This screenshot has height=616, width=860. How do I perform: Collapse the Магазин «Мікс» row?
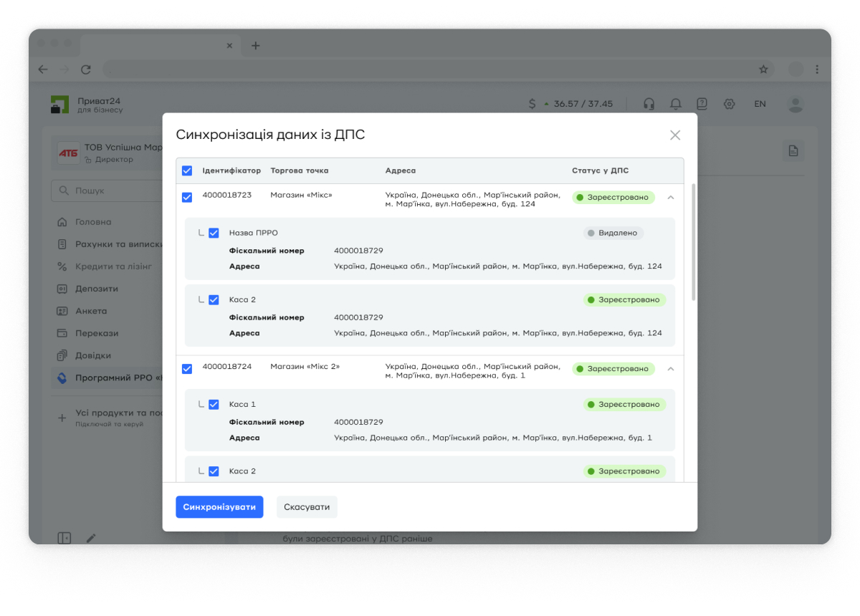pos(671,197)
